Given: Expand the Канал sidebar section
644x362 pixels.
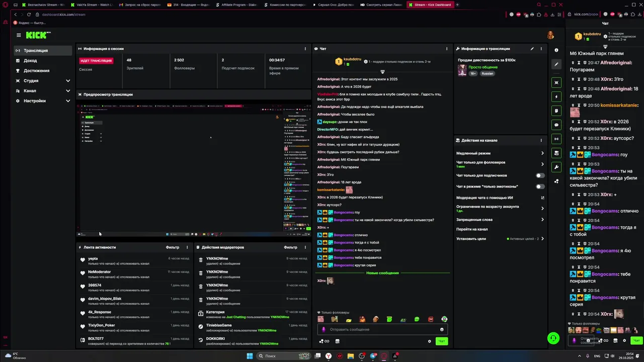Looking at the screenshot, I should point(43,90).
